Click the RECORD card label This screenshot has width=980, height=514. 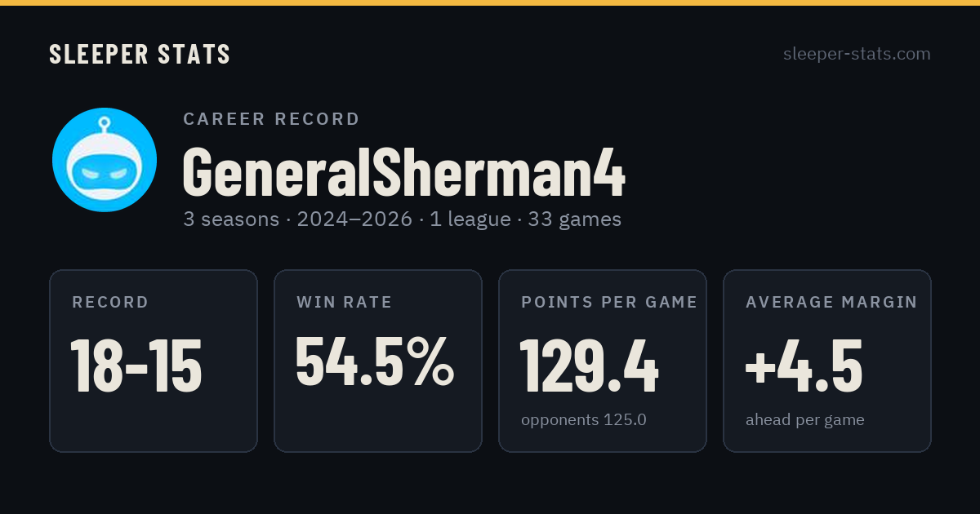click(110, 303)
